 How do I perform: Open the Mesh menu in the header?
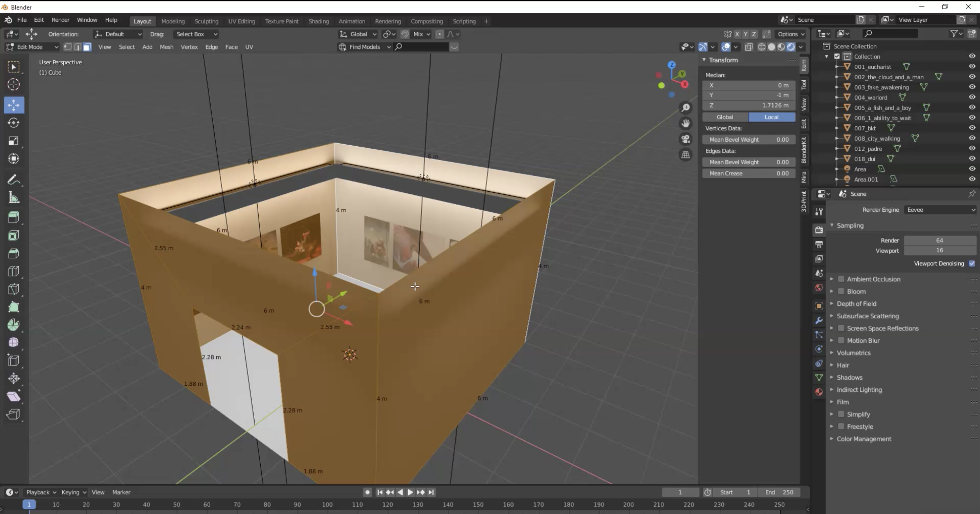coord(166,47)
